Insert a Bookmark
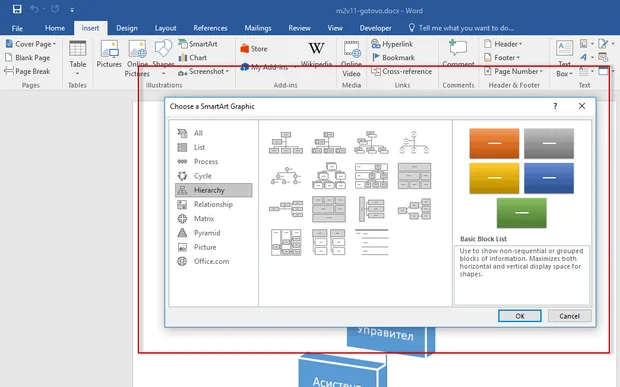Screen dimensions: 620x387 click(x=393, y=58)
